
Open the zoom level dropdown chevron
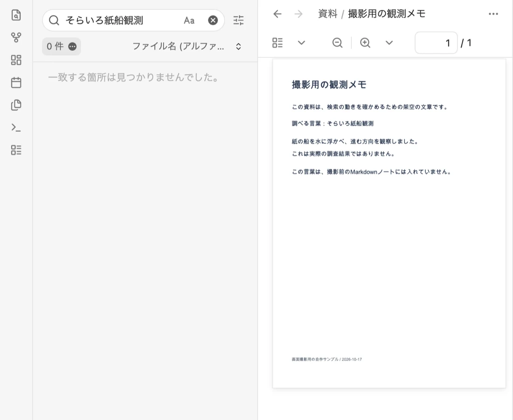pos(389,42)
